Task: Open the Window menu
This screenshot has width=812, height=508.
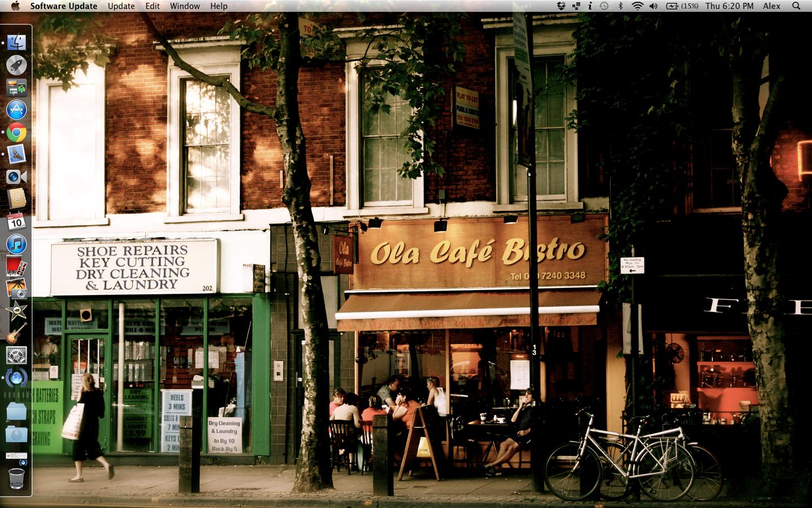Action: click(x=185, y=6)
